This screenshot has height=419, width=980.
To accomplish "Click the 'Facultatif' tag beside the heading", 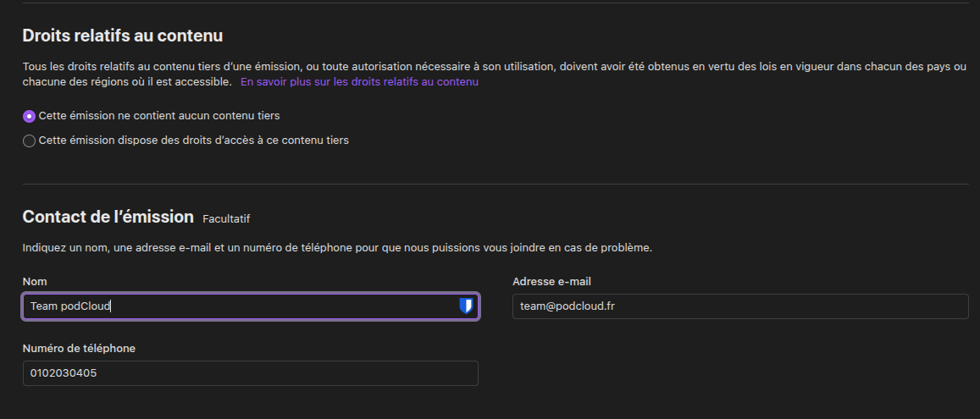I will coord(226,218).
